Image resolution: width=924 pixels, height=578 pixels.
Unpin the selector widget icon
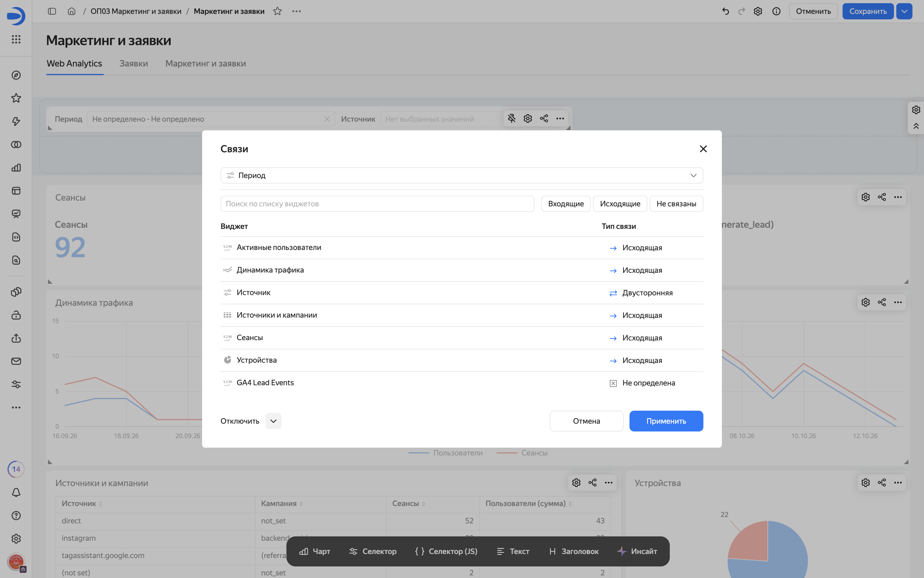pyautogui.click(x=512, y=118)
